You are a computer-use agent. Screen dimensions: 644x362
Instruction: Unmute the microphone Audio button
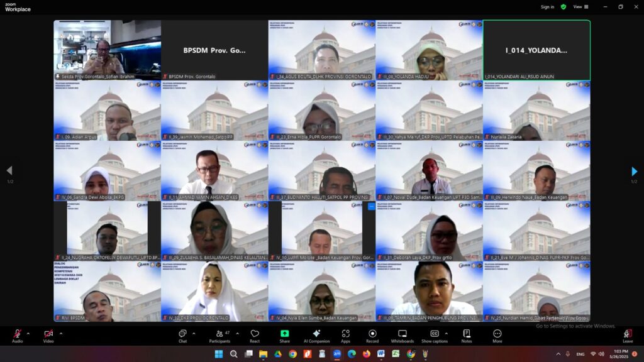pos(17,336)
